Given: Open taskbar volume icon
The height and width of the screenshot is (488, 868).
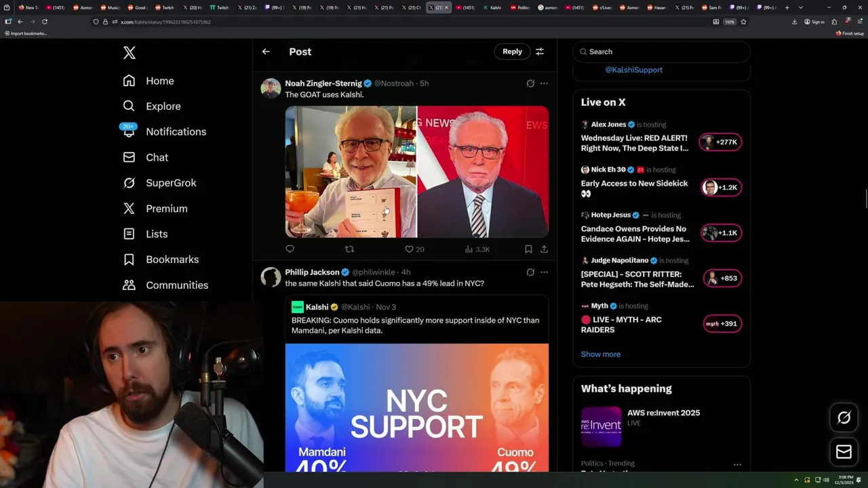Looking at the screenshot, I should tap(826, 480).
